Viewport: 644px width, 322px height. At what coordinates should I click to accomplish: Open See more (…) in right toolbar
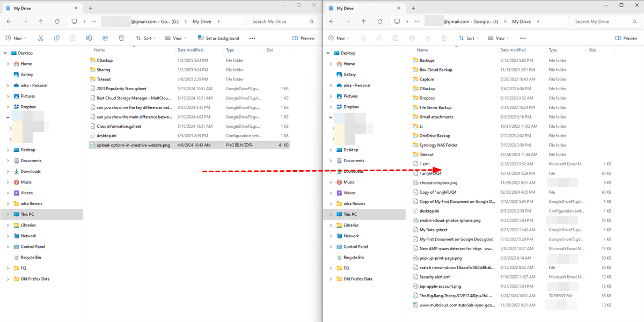coord(523,38)
